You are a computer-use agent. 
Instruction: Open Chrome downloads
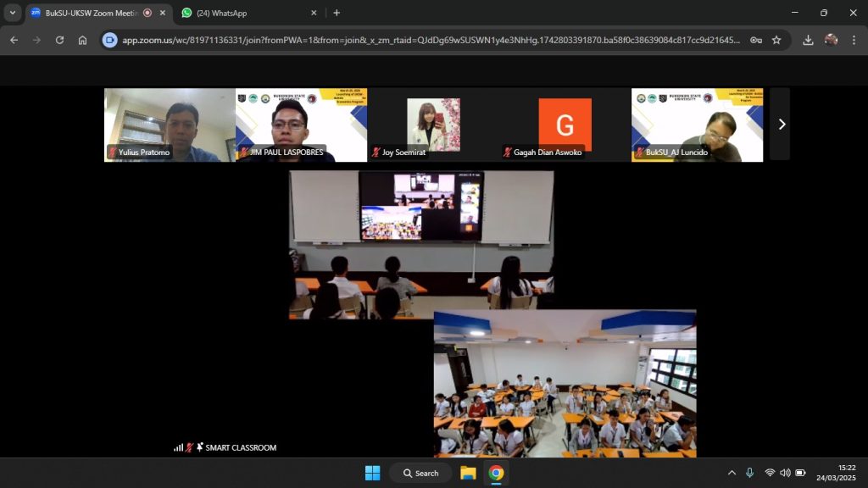click(x=808, y=40)
